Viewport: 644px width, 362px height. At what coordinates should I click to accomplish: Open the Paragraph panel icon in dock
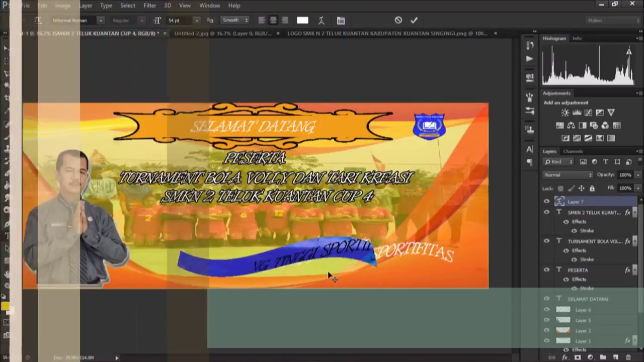point(529,162)
